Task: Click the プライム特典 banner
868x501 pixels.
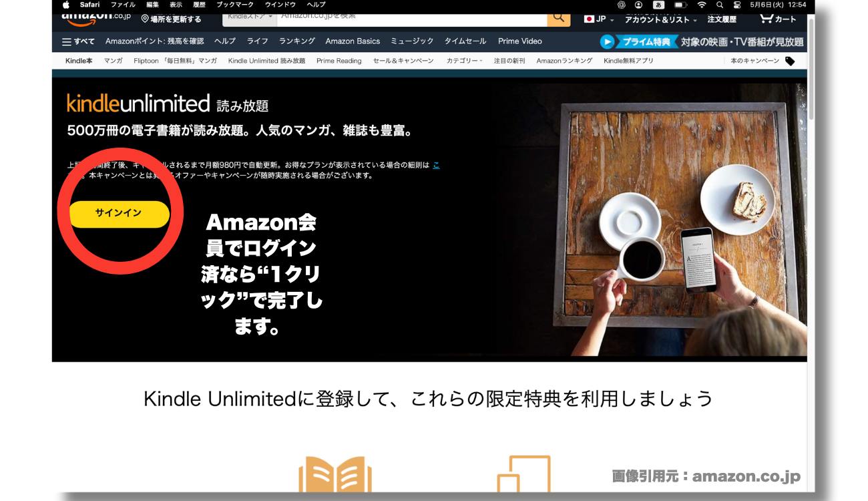Action: coord(702,41)
